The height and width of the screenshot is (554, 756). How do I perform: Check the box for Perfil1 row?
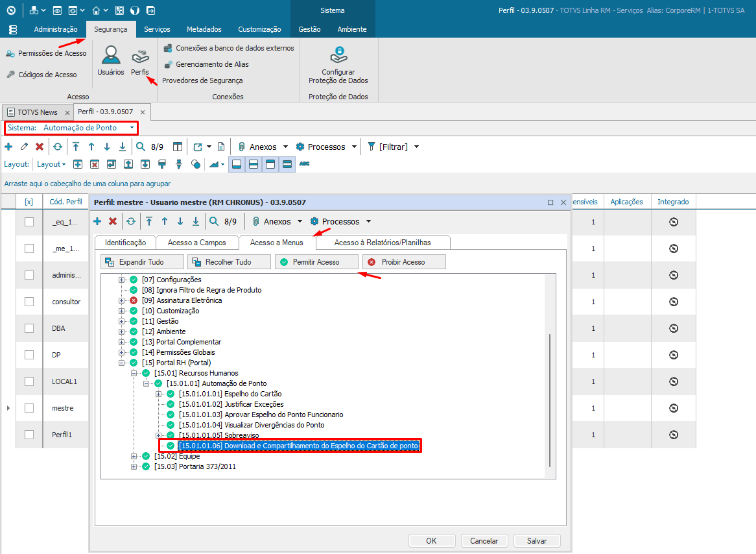pyautogui.click(x=29, y=435)
